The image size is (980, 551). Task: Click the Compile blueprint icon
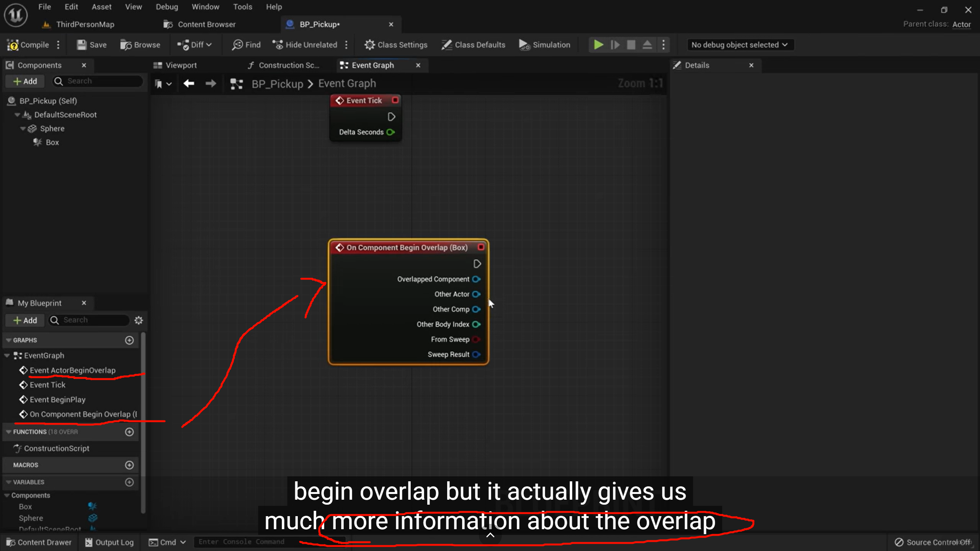13,45
